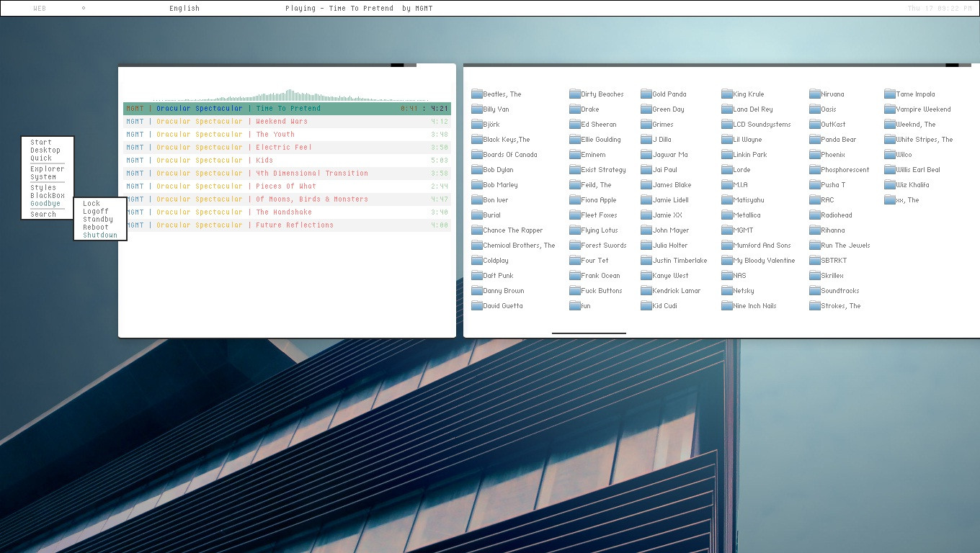Open the Strokes, The folder icon
980x553 pixels.
click(815, 306)
